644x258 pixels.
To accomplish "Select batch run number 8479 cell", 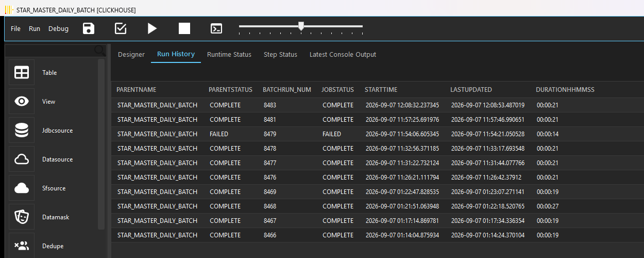I will pos(270,134).
